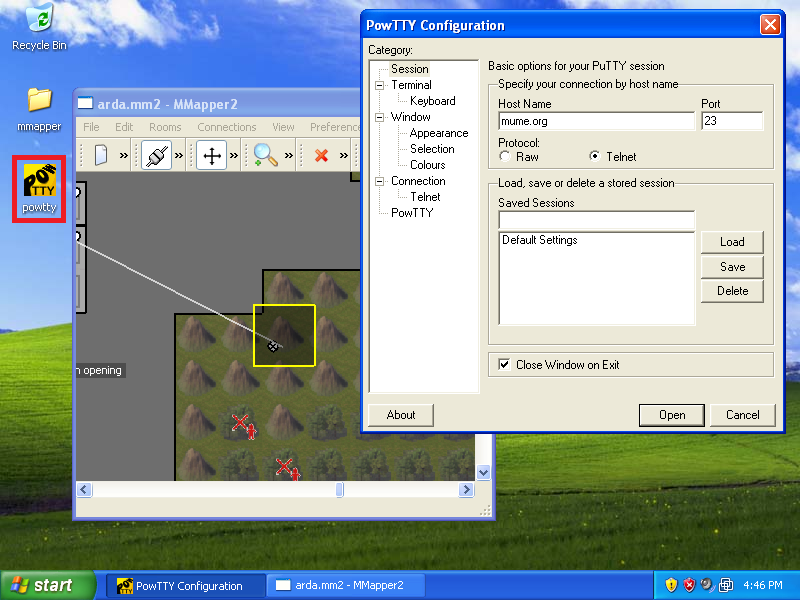Click the MMapper2 scroll left arrow
This screenshot has height=600, width=800.
84,489
